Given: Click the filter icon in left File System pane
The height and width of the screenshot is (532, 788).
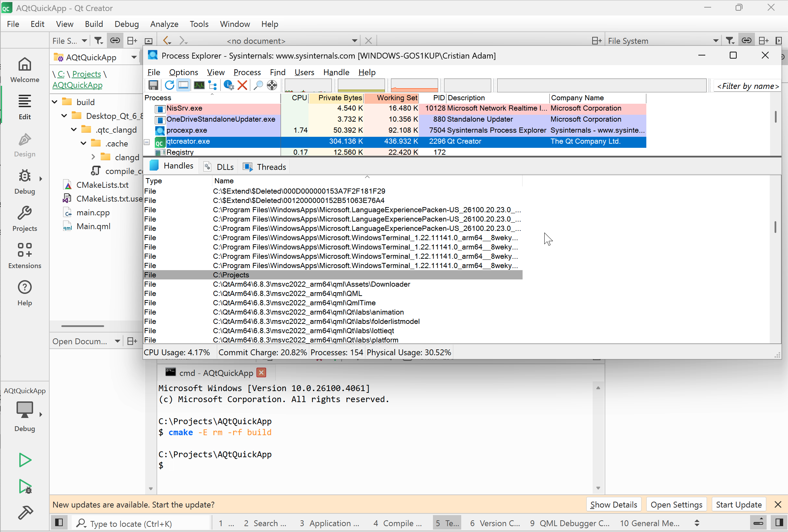Looking at the screenshot, I should tap(99, 41).
